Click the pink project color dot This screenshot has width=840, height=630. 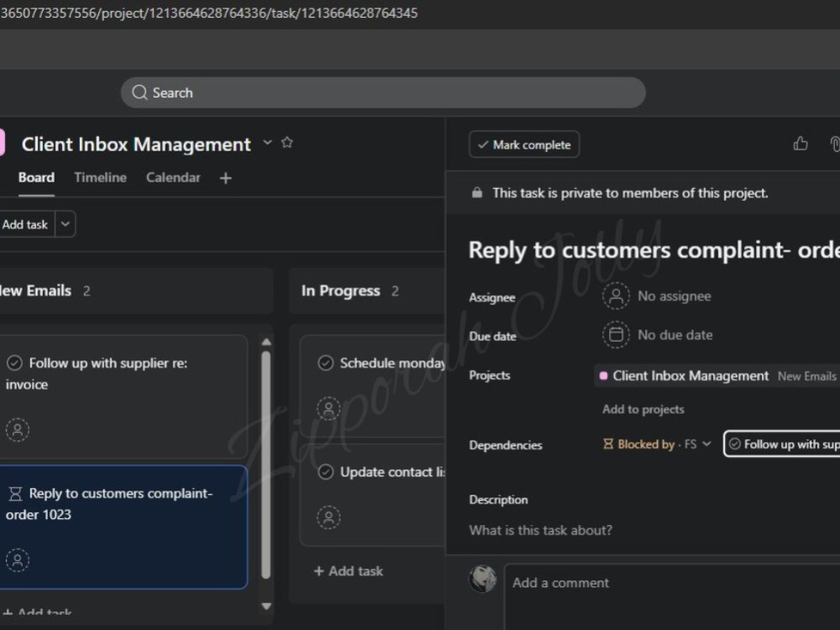pyautogui.click(x=603, y=376)
